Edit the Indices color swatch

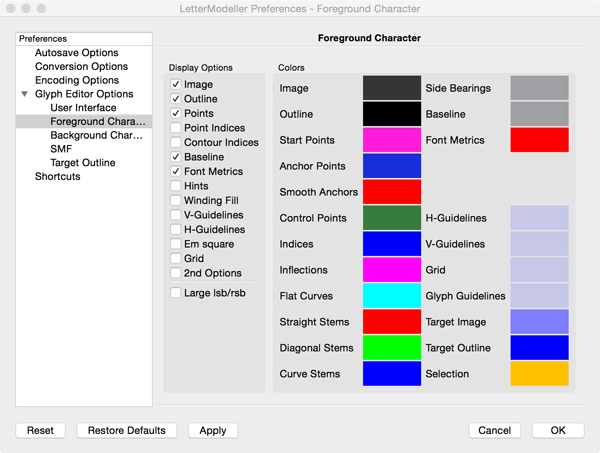[x=392, y=244]
